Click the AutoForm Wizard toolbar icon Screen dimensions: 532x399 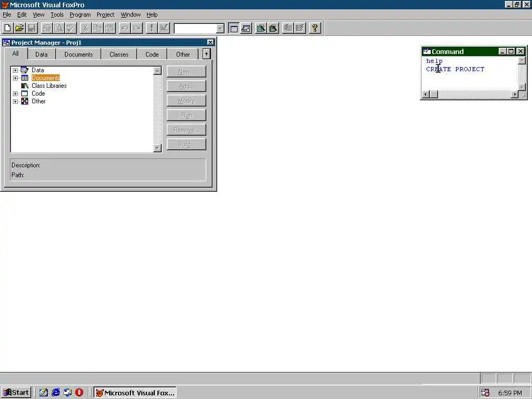pyautogui.click(x=288, y=28)
